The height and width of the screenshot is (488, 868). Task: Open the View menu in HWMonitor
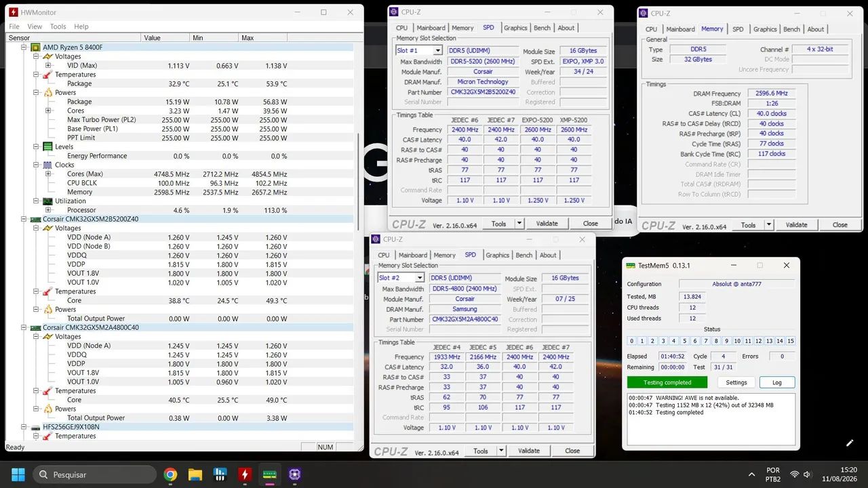[x=35, y=26]
